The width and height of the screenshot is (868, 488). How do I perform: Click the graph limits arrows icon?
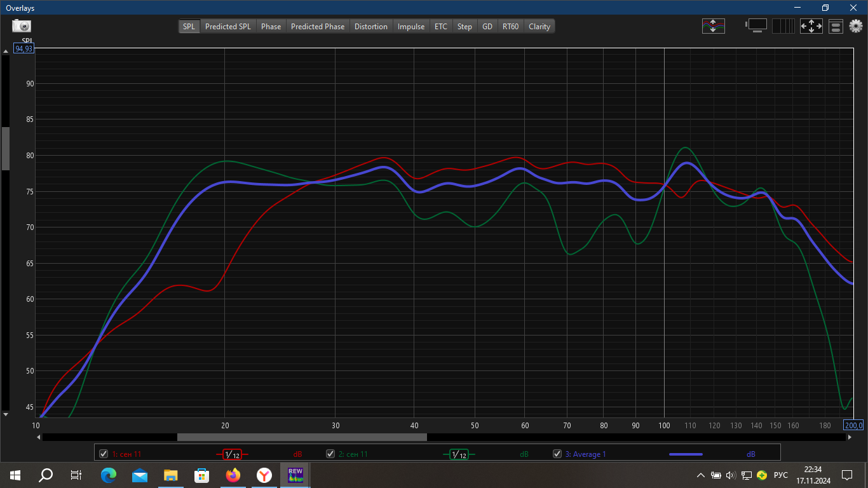[811, 26]
